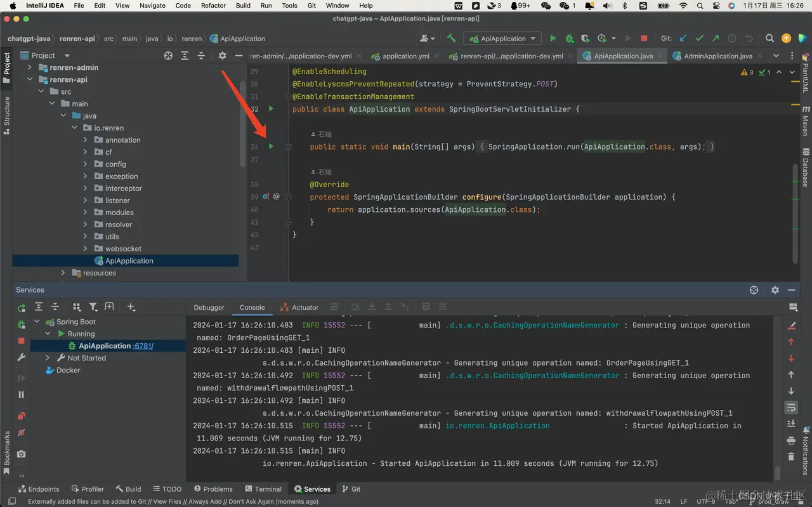Expand the renren-admin module node
Image resolution: width=812 pixels, height=507 pixels.
click(x=30, y=67)
